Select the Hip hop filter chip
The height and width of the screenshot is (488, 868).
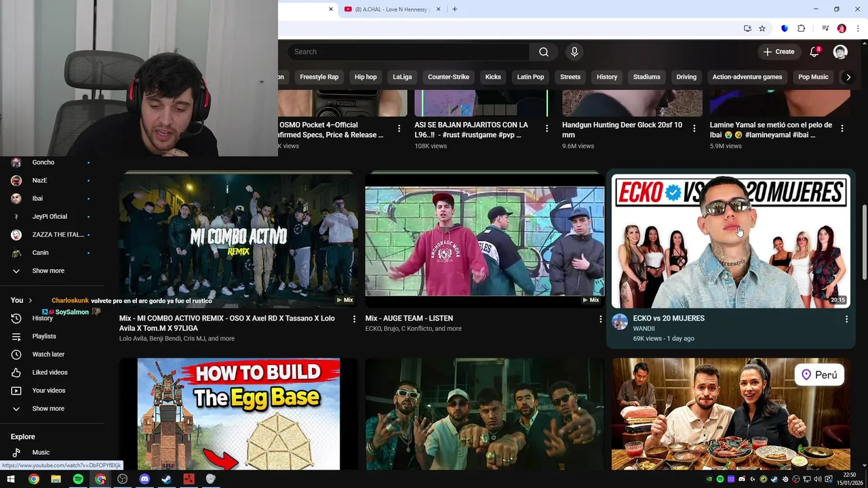point(366,77)
